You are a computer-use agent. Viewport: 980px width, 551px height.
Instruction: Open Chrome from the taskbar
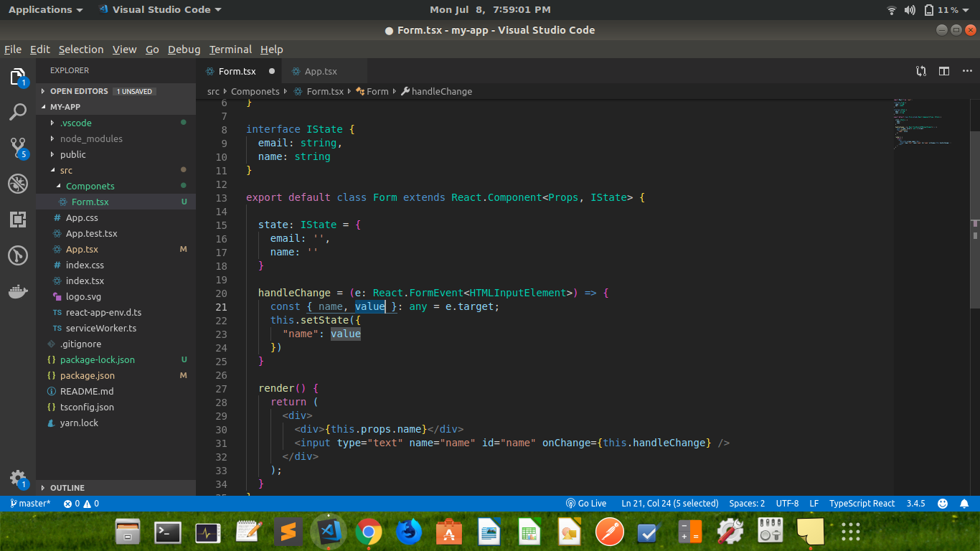(368, 532)
